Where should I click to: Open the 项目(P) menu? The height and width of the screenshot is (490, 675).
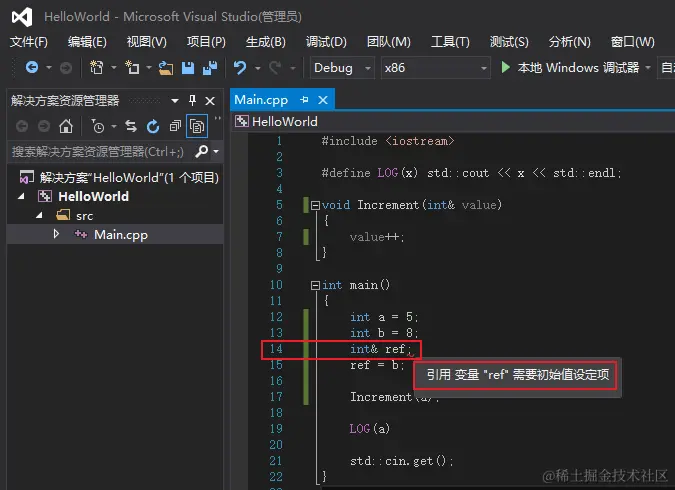[x=206, y=42]
